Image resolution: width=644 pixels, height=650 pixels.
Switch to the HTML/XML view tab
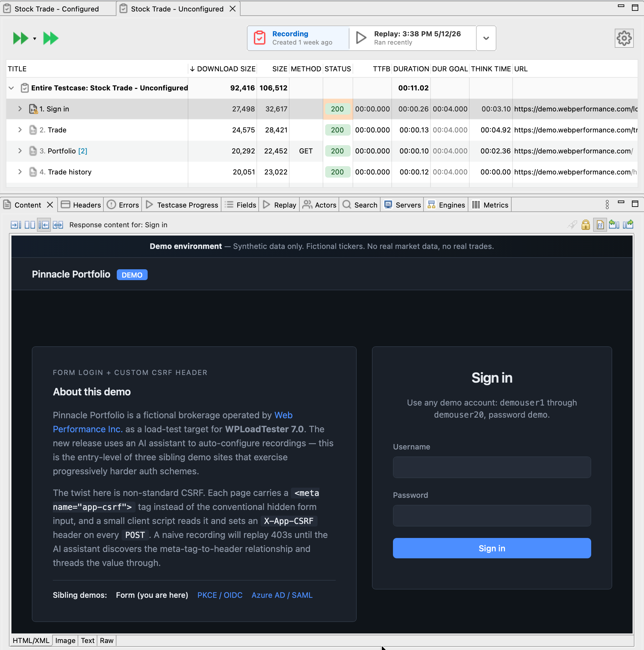(x=31, y=640)
